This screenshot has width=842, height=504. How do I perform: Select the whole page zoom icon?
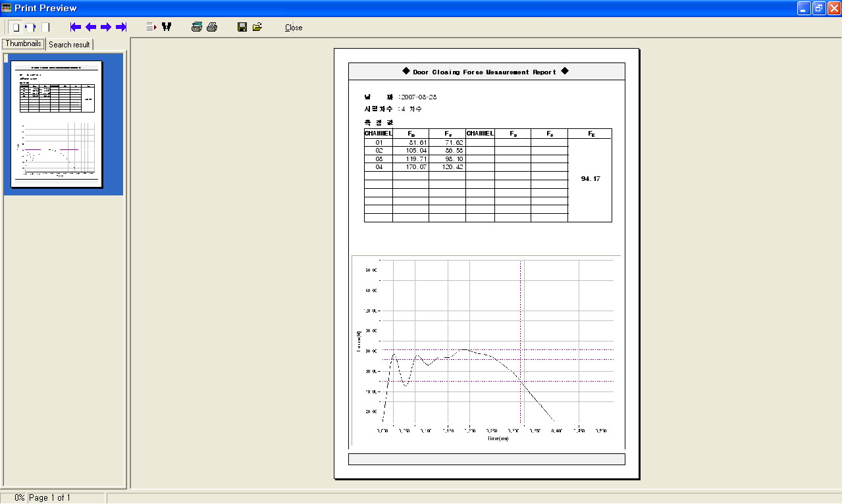16,27
